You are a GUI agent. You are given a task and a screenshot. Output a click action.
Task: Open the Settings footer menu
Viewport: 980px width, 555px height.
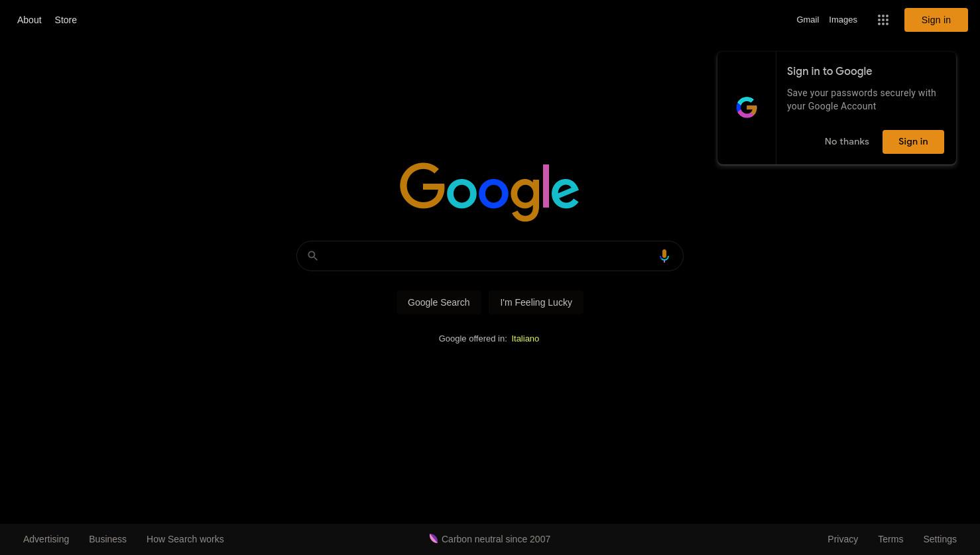tap(940, 539)
